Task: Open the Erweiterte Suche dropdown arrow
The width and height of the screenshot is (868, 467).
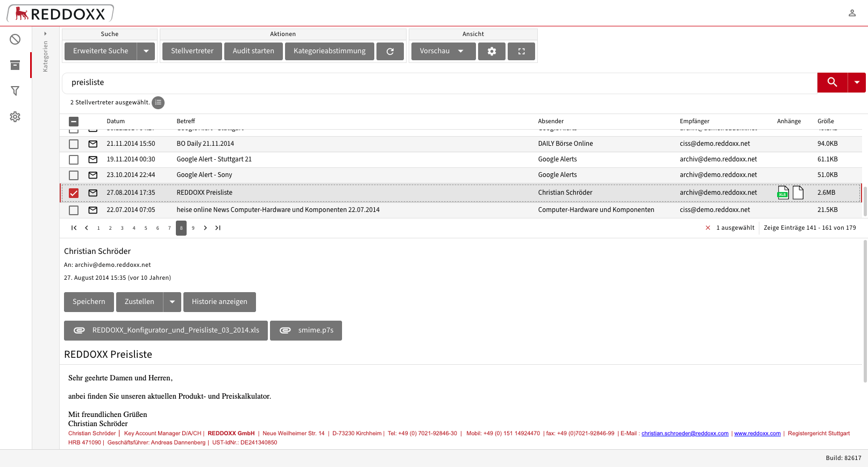Action: click(146, 51)
